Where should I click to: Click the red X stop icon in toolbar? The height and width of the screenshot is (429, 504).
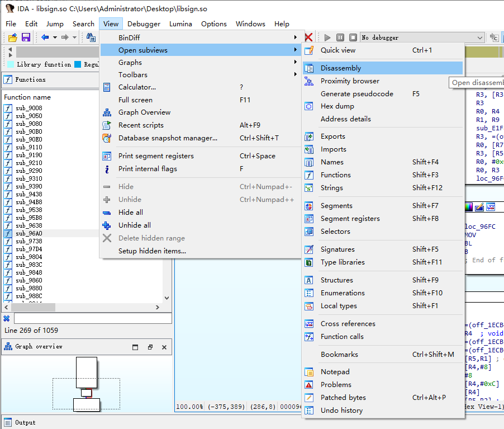pos(308,37)
